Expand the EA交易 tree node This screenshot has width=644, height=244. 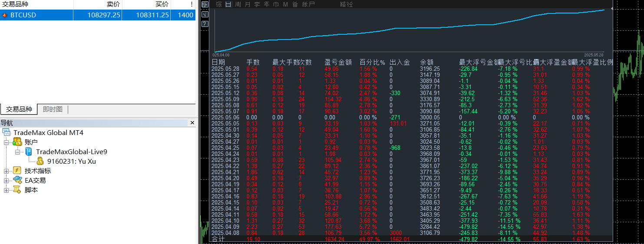click(x=7, y=180)
